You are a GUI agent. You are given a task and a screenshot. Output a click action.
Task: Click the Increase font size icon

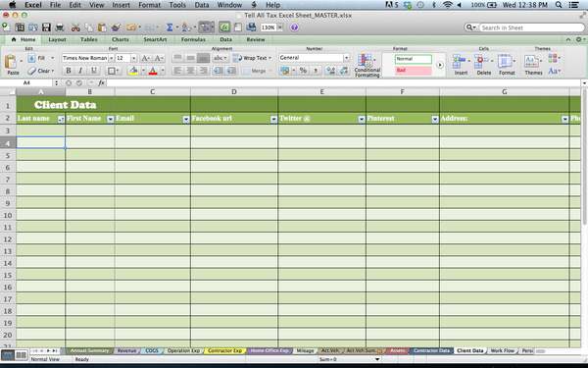coord(145,58)
